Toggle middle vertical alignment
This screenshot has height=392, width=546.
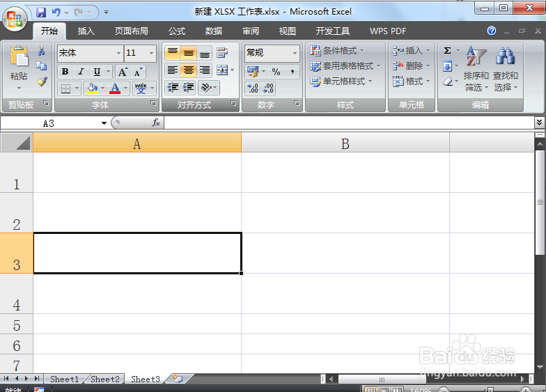pos(188,53)
